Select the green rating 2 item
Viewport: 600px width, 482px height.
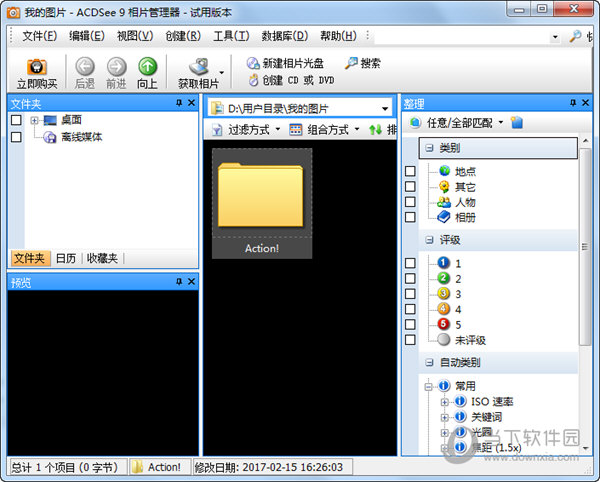450,278
